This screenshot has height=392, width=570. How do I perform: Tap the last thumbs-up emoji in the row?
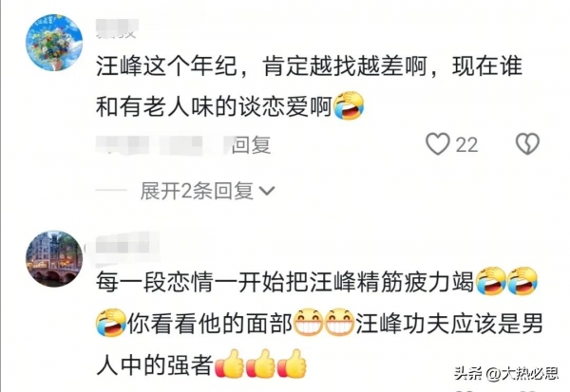tap(292, 364)
